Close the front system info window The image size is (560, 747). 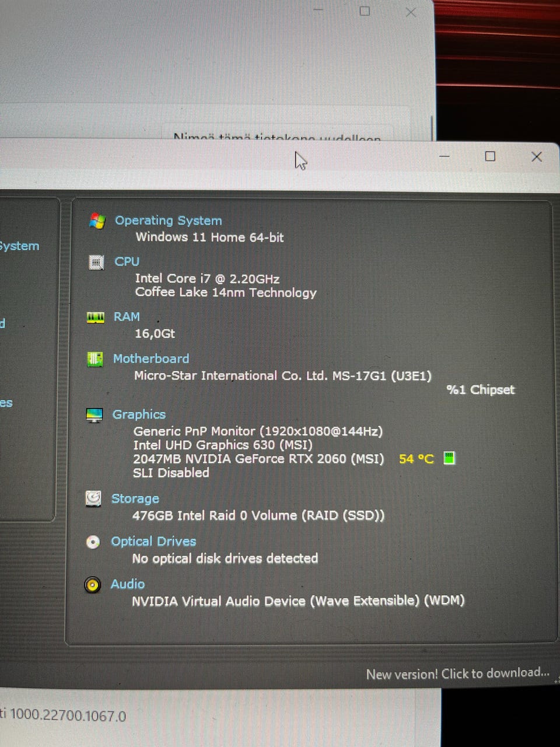[x=537, y=156]
